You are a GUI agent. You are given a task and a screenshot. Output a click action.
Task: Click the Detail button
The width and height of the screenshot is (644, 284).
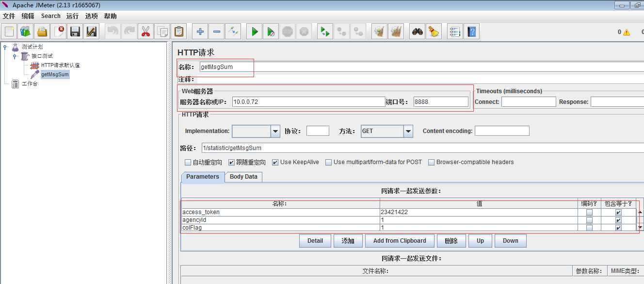pyautogui.click(x=315, y=241)
